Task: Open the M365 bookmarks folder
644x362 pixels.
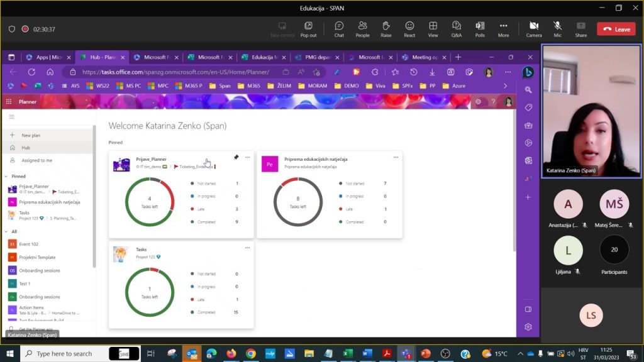Action: pos(249,86)
